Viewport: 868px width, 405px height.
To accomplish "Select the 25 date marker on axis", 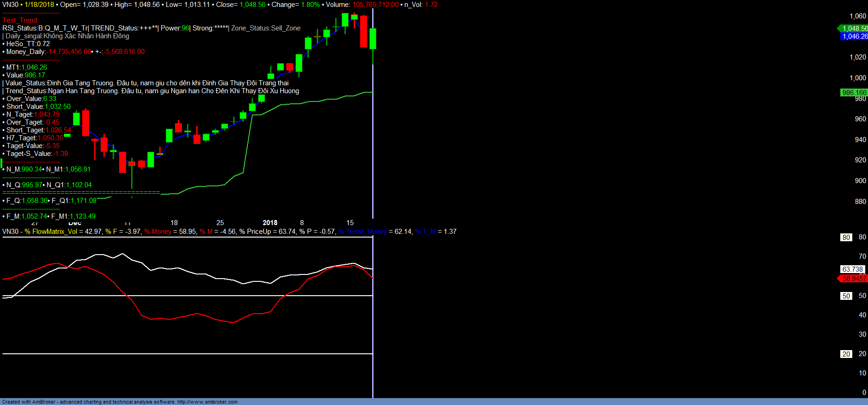I will click(220, 223).
